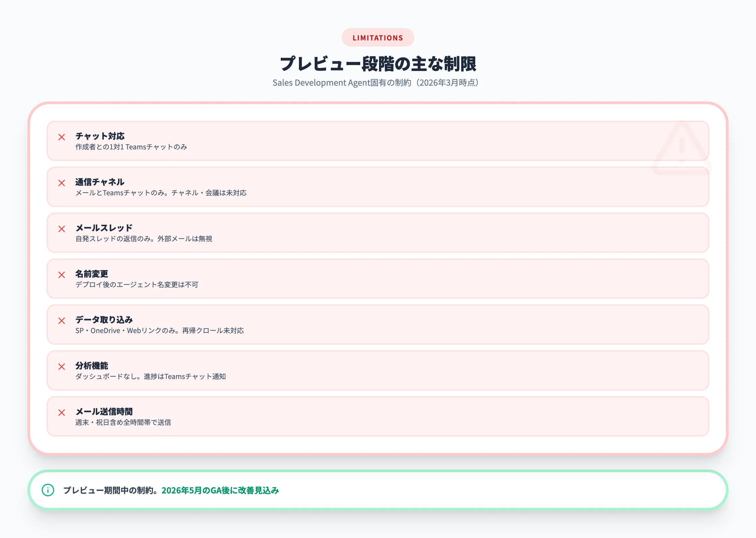Click the green プレビュー期間中の制約 notice bar

click(x=378, y=490)
